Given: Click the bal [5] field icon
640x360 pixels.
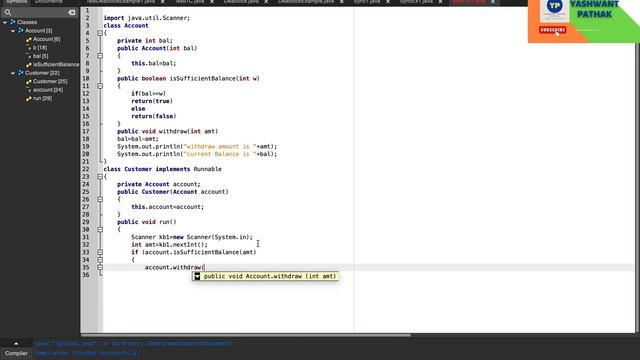Looking at the screenshot, I should coord(29,56).
